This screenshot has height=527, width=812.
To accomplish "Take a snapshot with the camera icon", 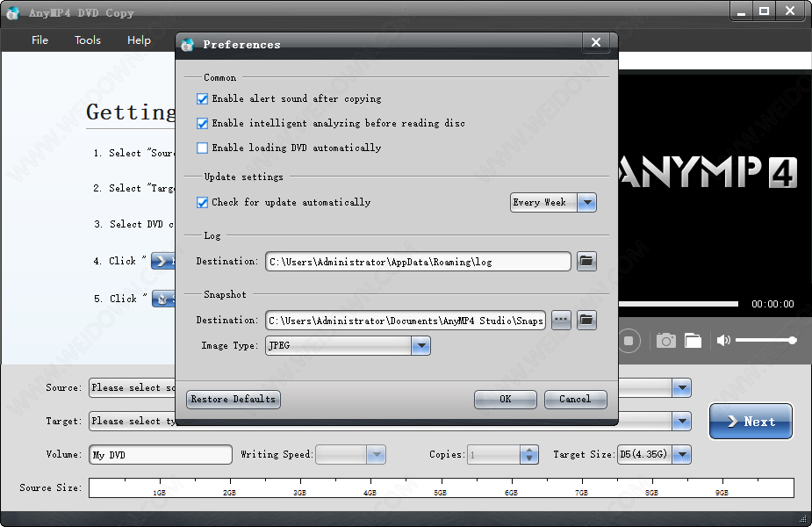I will tap(666, 341).
